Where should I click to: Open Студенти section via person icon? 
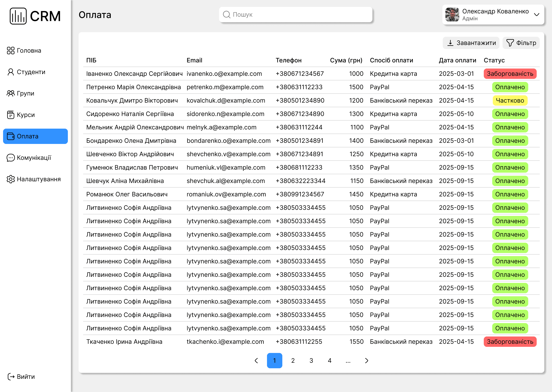[x=11, y=72]
